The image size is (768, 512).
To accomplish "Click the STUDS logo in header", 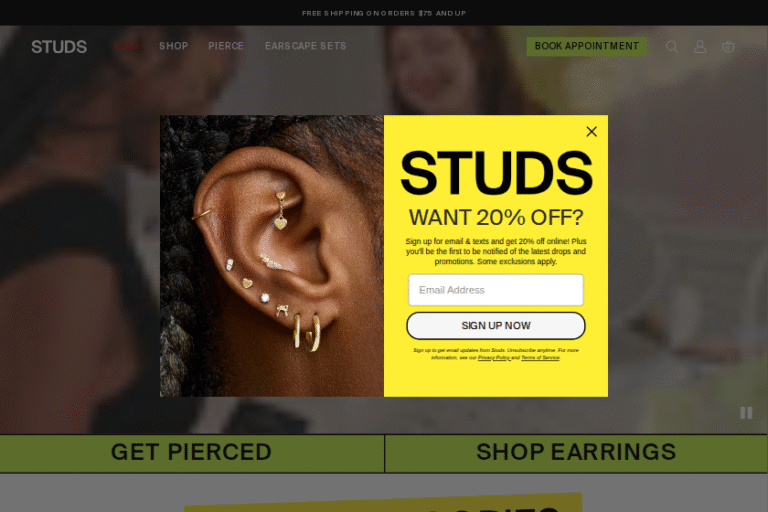I will click(x=59, y=47).
